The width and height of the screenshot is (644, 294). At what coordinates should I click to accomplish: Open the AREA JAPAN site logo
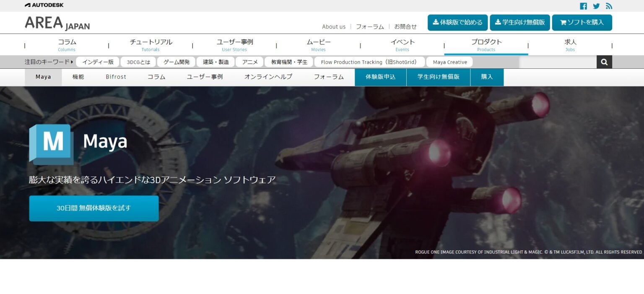pyautogui.click(x=57, y=24)
